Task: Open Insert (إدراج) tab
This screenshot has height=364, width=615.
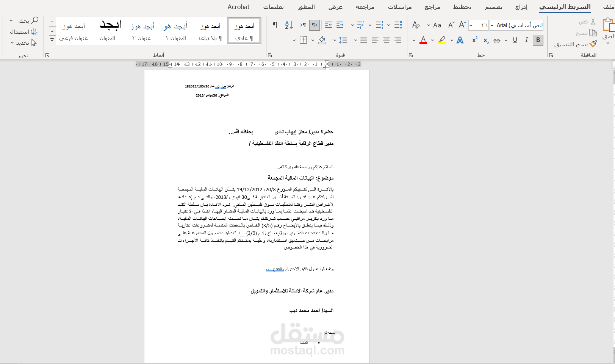Action: [521, 7]
